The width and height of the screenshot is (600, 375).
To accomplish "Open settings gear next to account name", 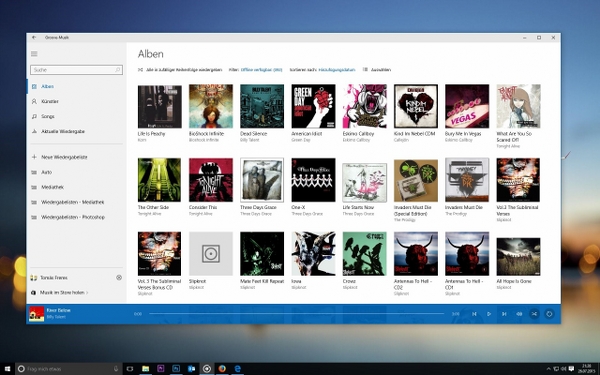I will 119,277.
